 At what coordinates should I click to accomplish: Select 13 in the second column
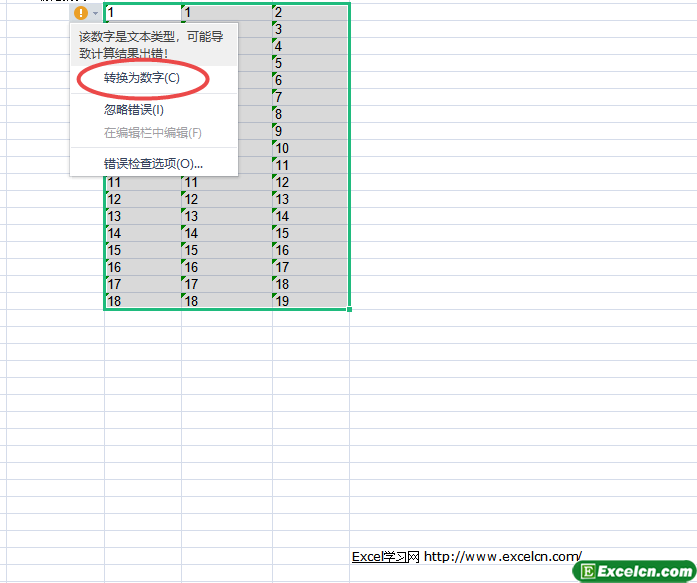tap(227, 216)
